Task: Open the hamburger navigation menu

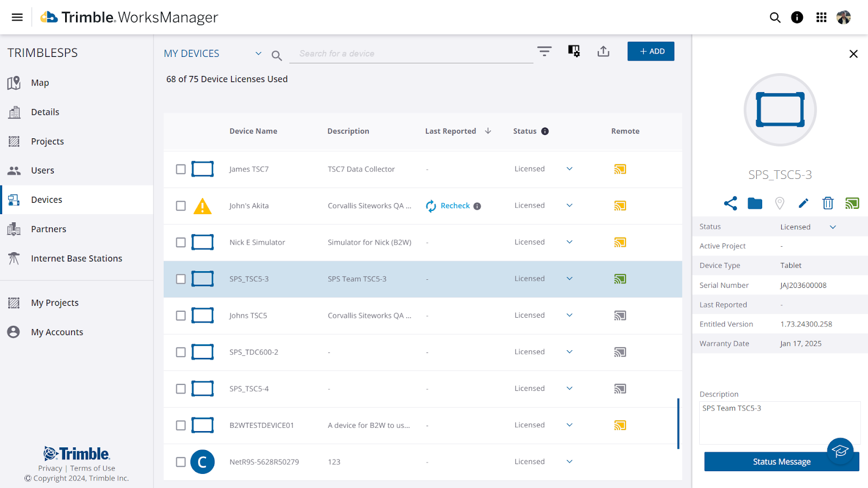Action: coord(17,17)
